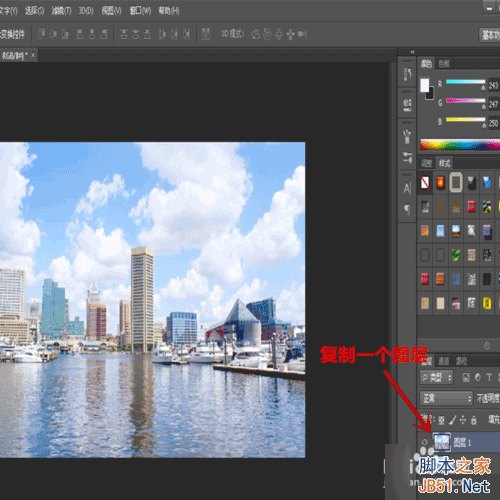This screenshot has height=500, width=500.
Task: Open the 类型 layer filter dropdown
Action: [436, 377]
